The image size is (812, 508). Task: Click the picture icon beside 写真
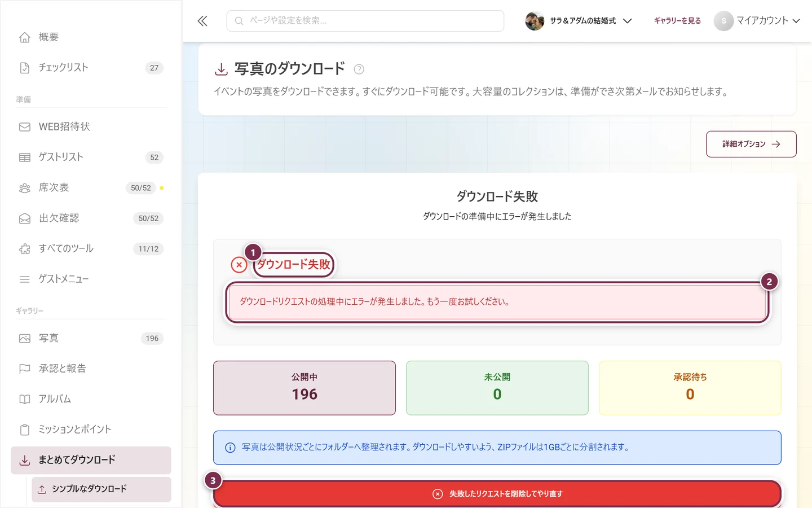coord(25,339)
